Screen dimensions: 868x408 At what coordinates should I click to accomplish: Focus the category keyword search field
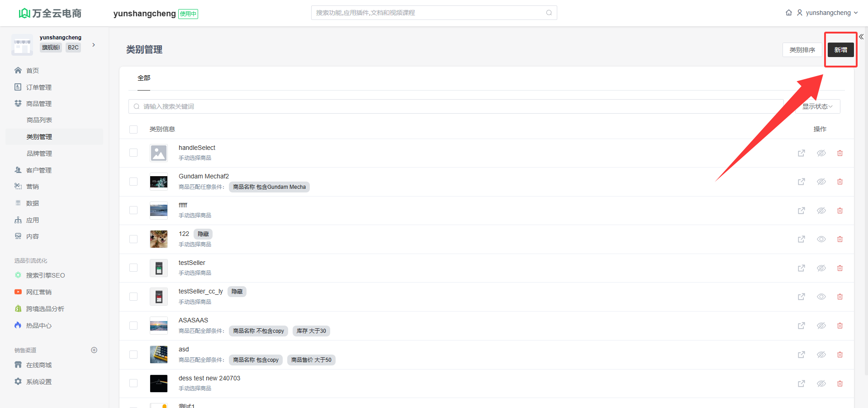coord(452,106)
